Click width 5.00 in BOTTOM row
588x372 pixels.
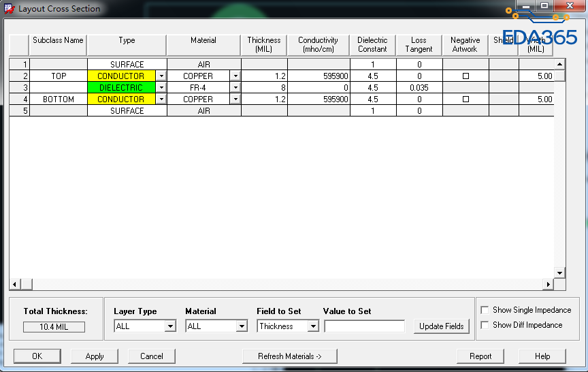tap(537, 99)
